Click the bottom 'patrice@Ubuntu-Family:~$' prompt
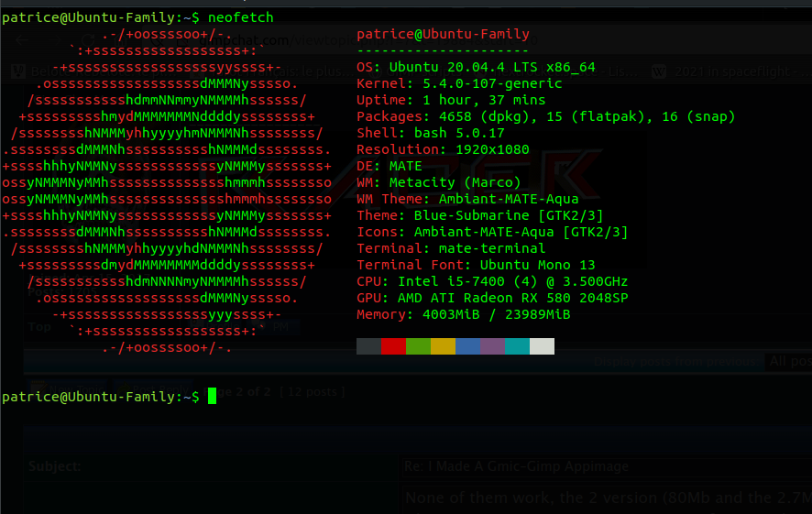This screenshot has width=812, height=514. (101, 397)
